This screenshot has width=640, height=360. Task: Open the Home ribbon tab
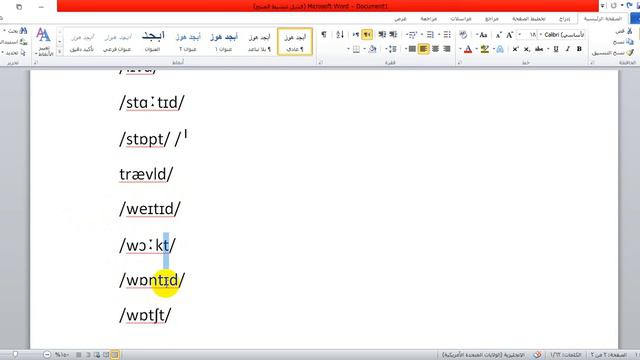[x=602, y=19]
